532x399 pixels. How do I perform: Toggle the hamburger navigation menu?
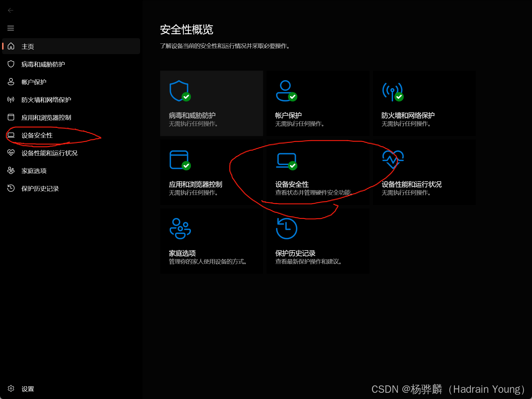tap(11, 28)
